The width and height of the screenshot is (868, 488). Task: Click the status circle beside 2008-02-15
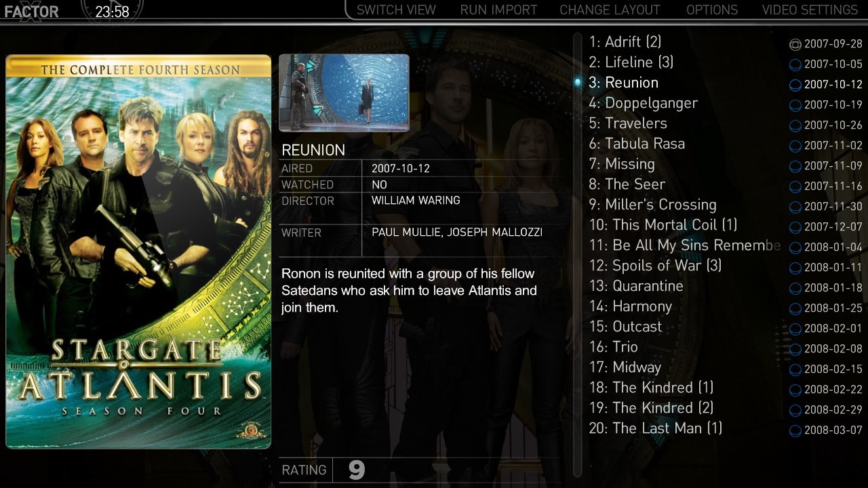click(795, 370)
